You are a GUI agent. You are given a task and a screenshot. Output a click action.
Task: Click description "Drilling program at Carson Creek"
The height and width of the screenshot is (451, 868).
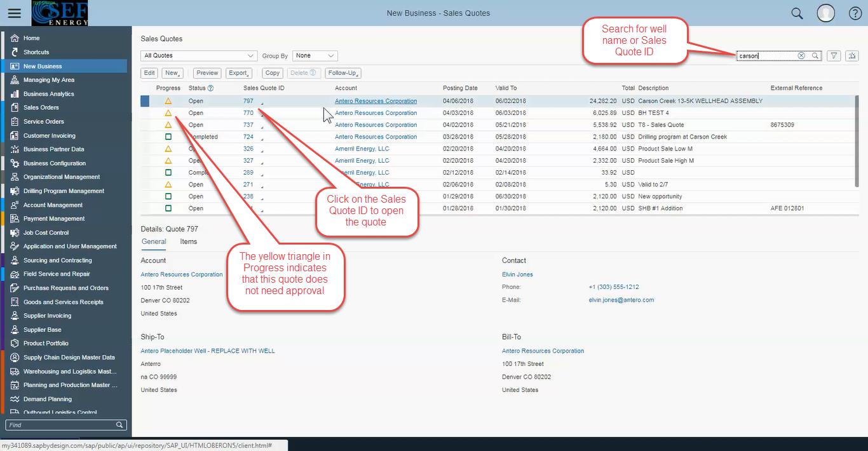(682, 137)
